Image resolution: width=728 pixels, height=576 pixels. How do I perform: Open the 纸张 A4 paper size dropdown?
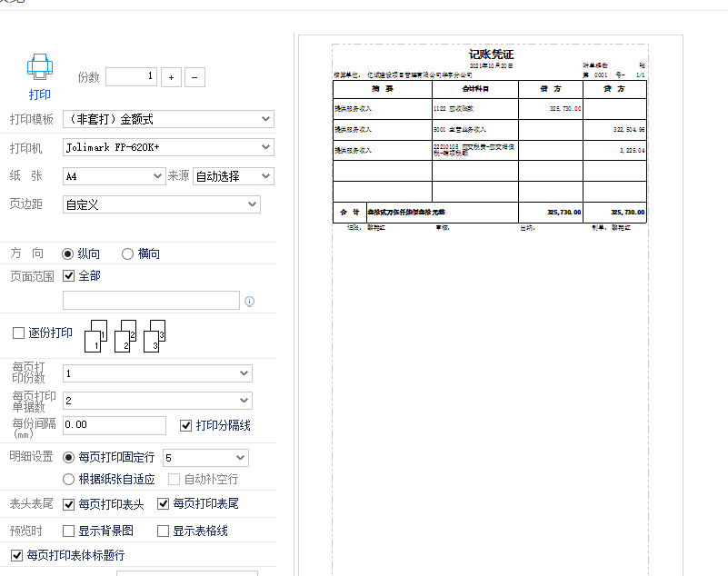pyautogui.click(x=115, y=176)
